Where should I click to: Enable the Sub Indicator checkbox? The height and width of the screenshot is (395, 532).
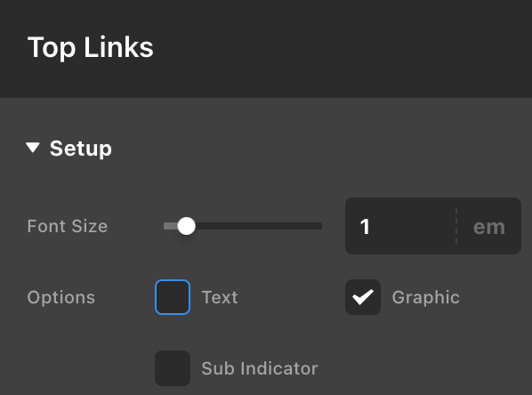[173, 368]
